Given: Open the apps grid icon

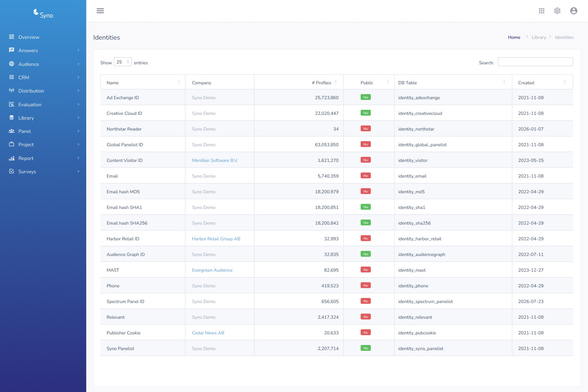Looking at the screenshot, I should 542,11.
